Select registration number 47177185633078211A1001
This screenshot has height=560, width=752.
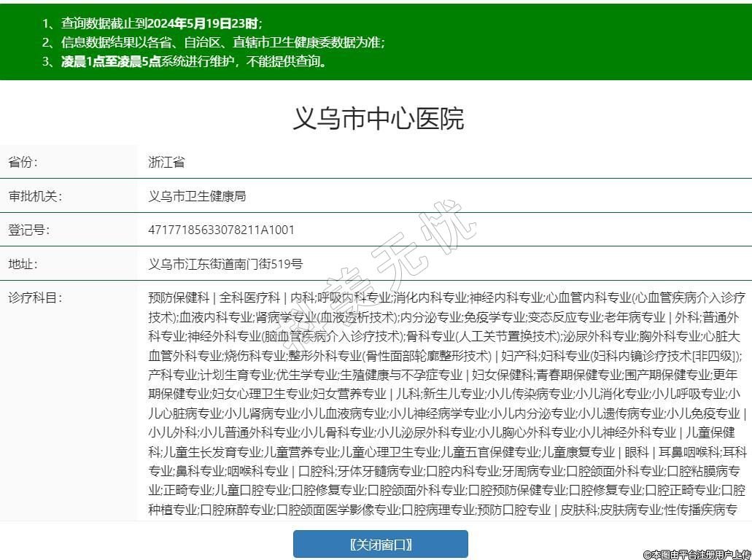pos(221,230)
